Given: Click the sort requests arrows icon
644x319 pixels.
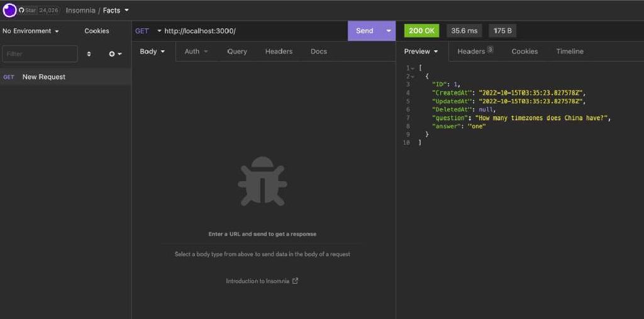Looking at the screenshot, I should (x=89, y=54).
